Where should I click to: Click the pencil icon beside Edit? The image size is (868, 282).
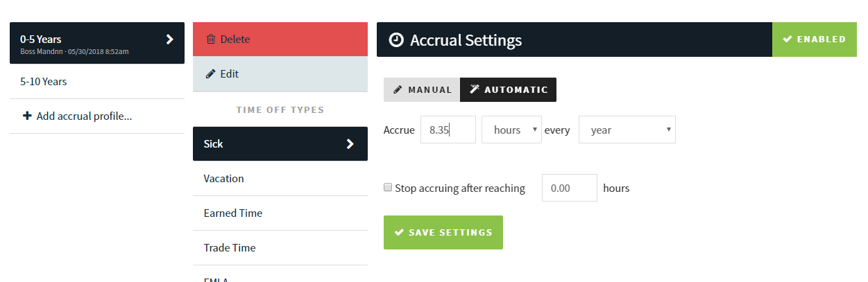point(211,74)
